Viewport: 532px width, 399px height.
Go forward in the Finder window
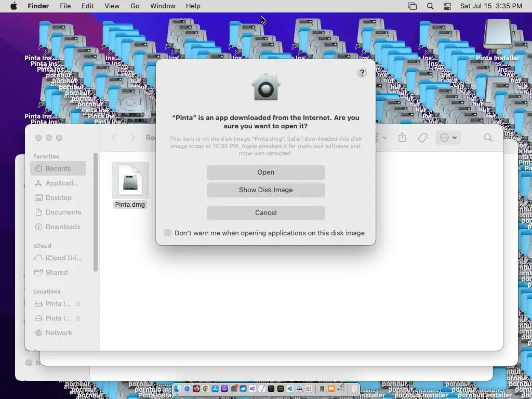coord(133,137)
